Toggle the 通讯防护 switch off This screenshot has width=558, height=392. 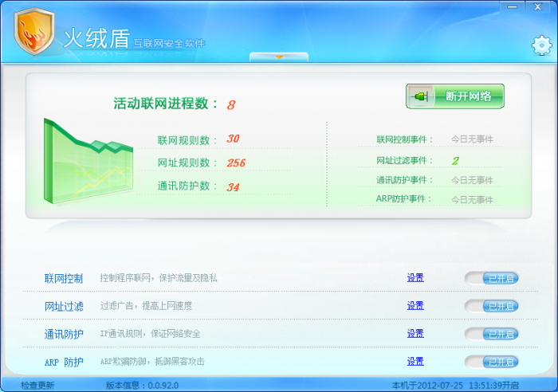point(492,334)
